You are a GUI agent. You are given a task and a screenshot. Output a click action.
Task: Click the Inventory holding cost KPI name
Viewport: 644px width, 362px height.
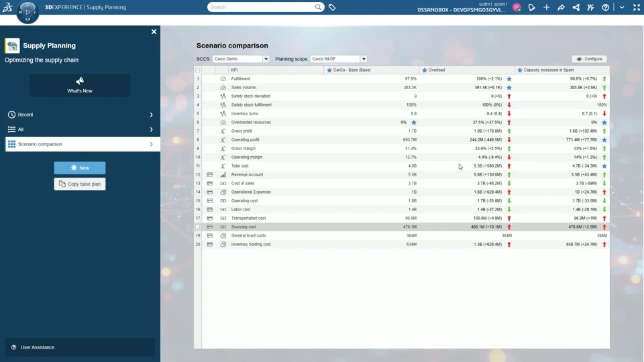point(251,244)
